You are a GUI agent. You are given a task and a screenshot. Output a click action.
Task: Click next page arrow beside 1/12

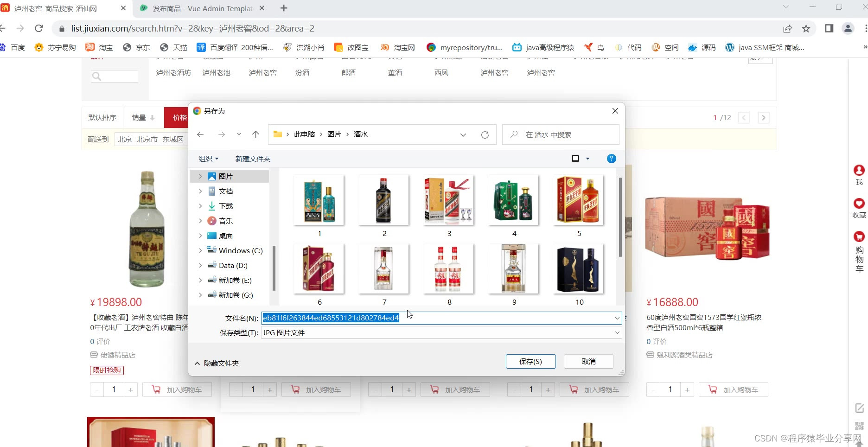763,118
